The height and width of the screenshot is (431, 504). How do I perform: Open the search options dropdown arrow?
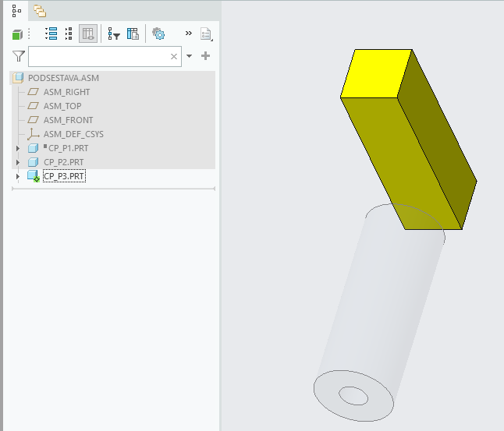189,56
